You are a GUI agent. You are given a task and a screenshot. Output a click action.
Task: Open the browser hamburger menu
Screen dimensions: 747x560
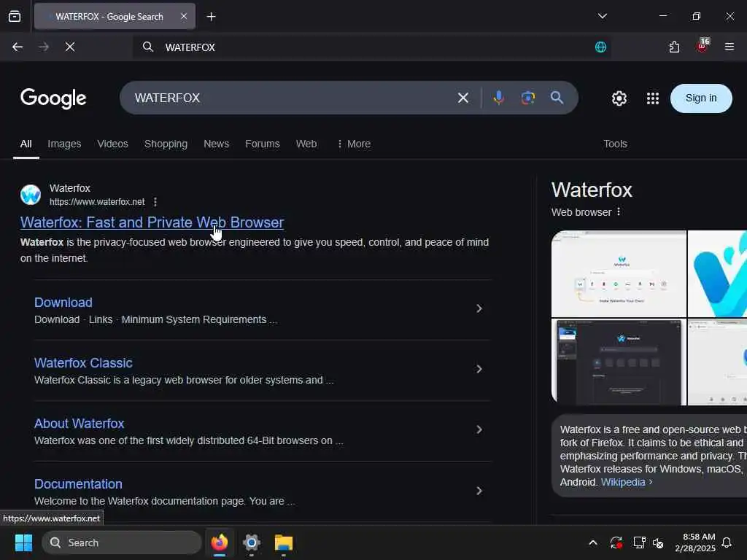[x=729, y=47]
